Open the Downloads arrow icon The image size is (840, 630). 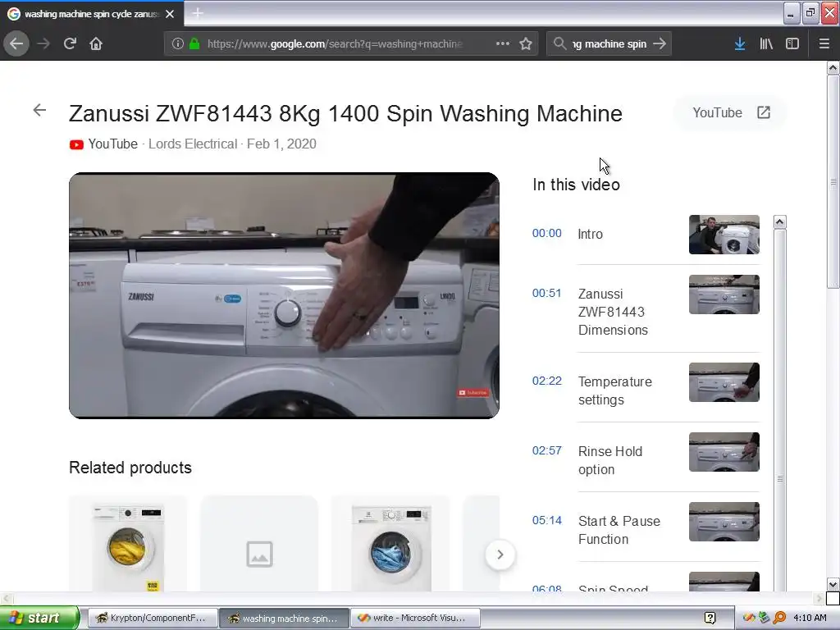pyautogui.click(x=740, y=43)
